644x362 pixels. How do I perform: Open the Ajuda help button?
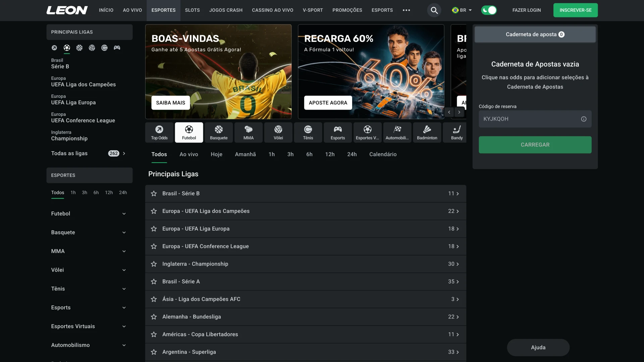coord(538,348)
